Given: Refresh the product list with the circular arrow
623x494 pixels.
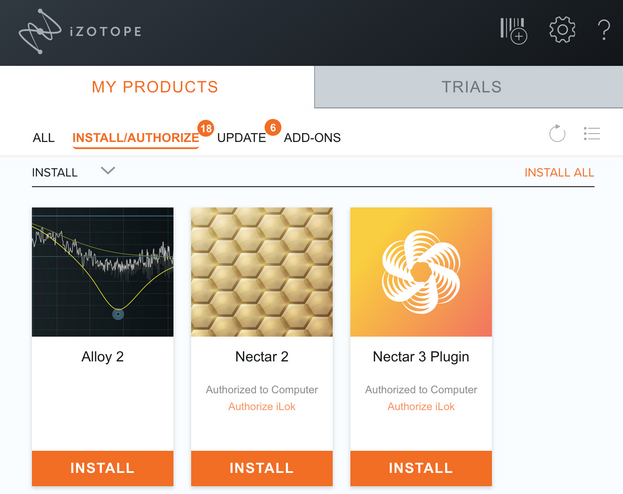Looking at the screenshot, I should (557, 133).
